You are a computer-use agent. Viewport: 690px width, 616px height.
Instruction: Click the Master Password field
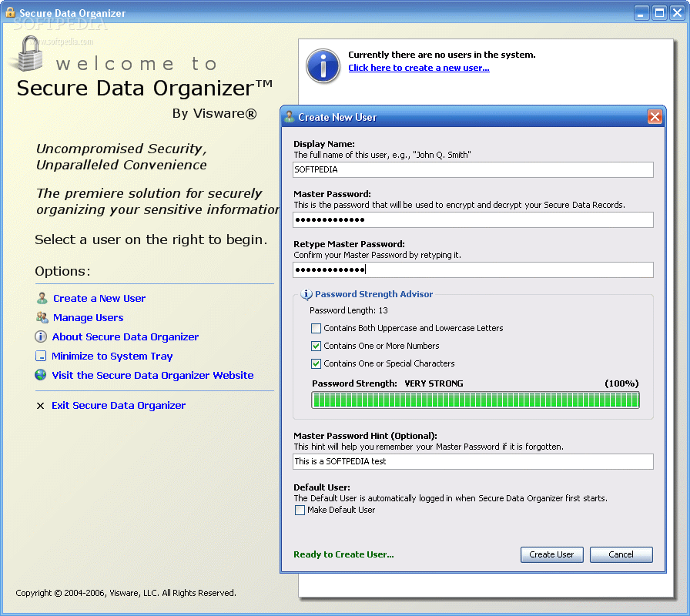473,220
